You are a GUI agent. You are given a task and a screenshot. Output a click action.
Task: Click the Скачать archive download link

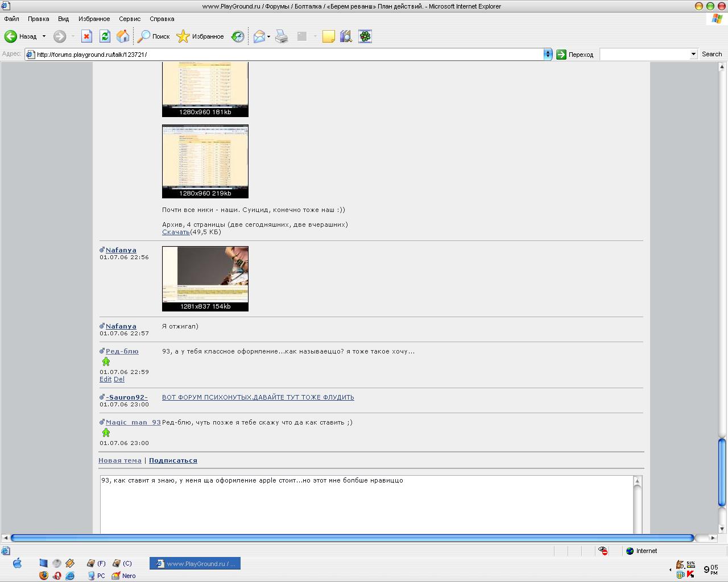tap(176, 232)
